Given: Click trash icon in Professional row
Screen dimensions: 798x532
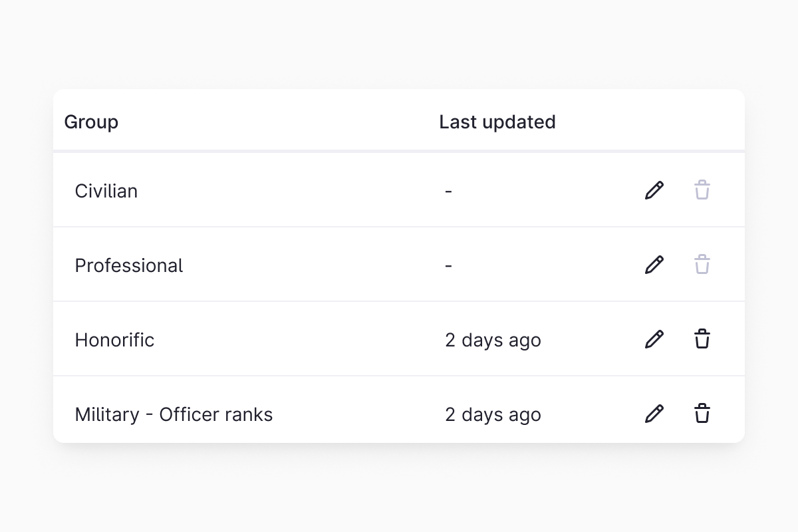Looking at the screenshot, I should coord(702,265).
